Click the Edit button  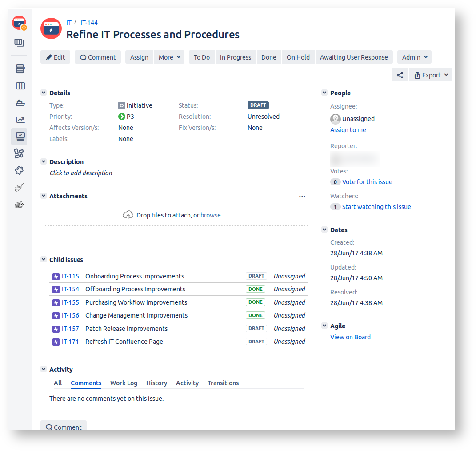(56, 57)
